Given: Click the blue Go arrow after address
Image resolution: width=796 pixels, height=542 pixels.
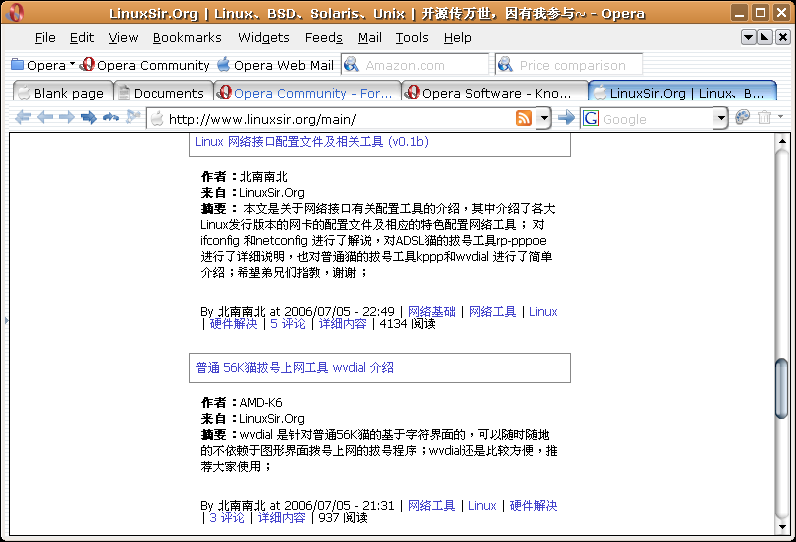Looking at the screenshot, I should click(566, 118).
